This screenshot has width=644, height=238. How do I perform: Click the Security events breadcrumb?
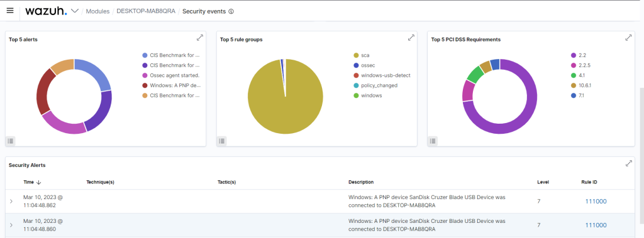click(x=204, y=11)
